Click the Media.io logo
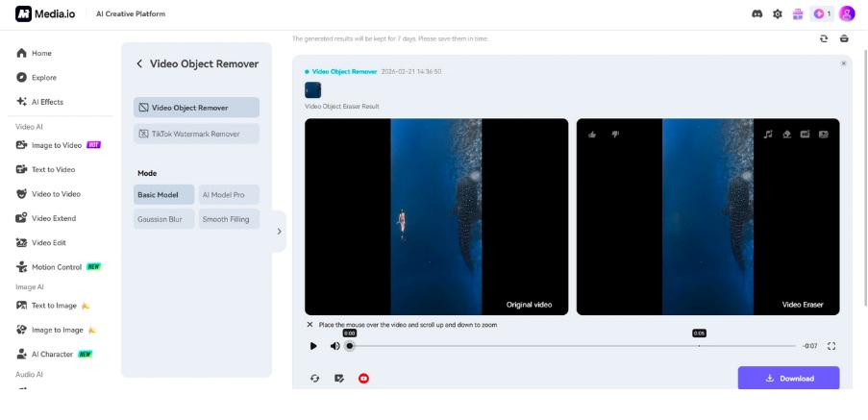 click(x=45, y=13)
